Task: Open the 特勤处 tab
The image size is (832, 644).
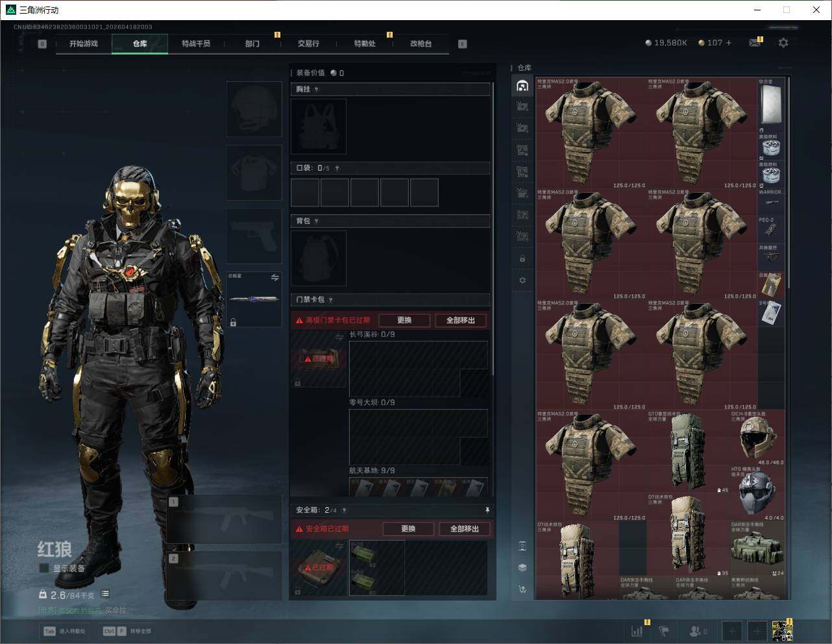Action: tap(365, 43)
